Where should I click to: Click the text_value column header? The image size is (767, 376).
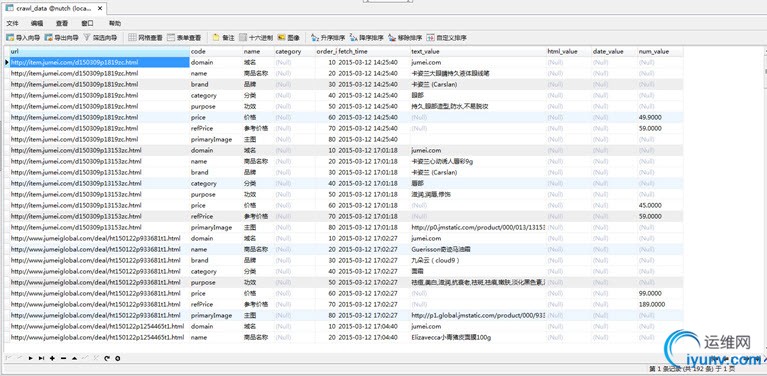tap(478, 51)
